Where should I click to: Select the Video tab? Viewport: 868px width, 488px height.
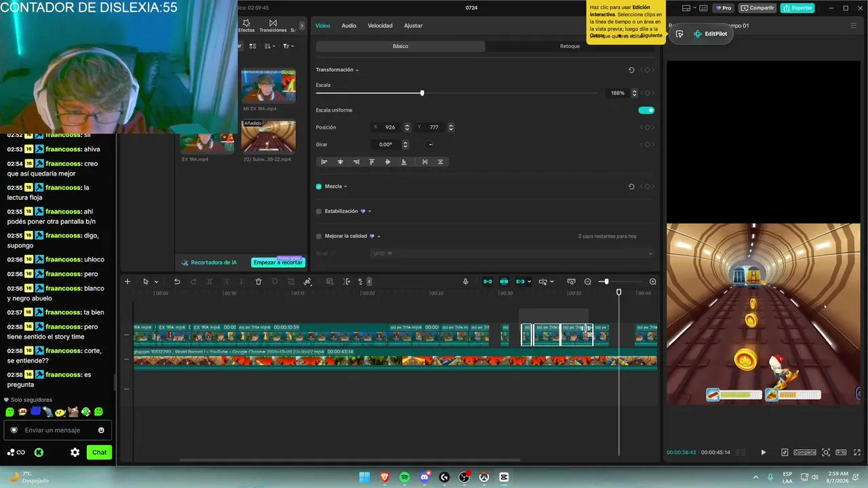point(323,26)
